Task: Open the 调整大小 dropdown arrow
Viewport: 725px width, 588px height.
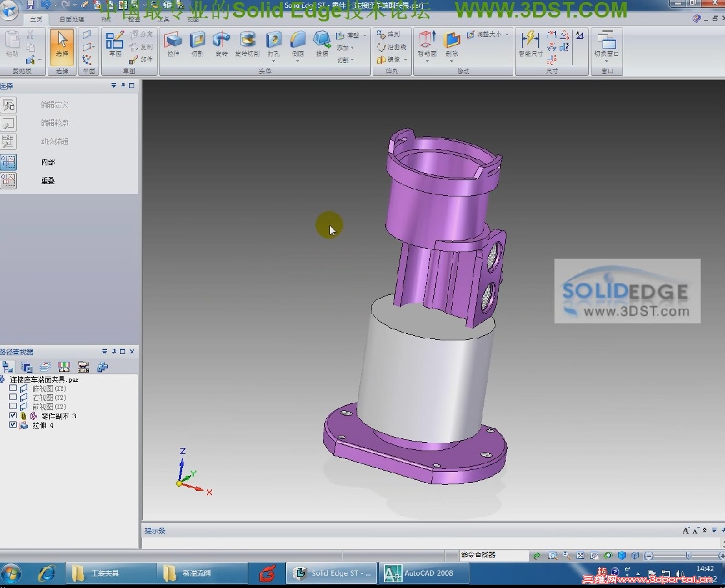Action: [x=506, y=34]
